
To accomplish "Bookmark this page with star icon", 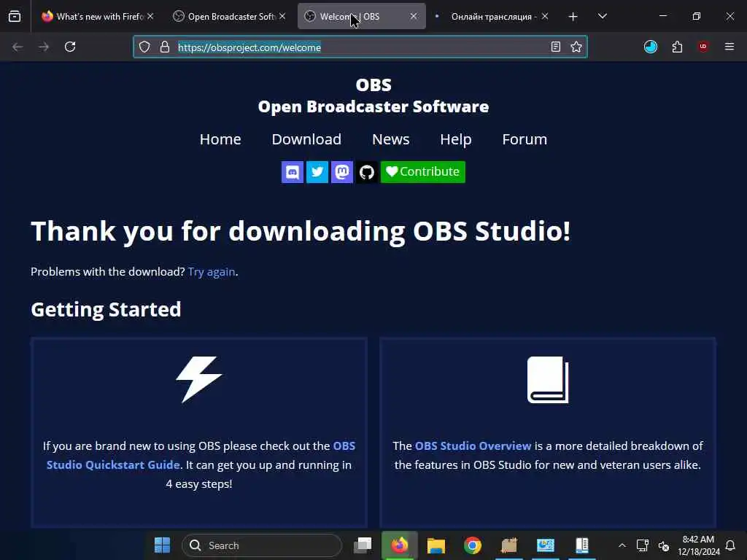I will tap(576, 47).
